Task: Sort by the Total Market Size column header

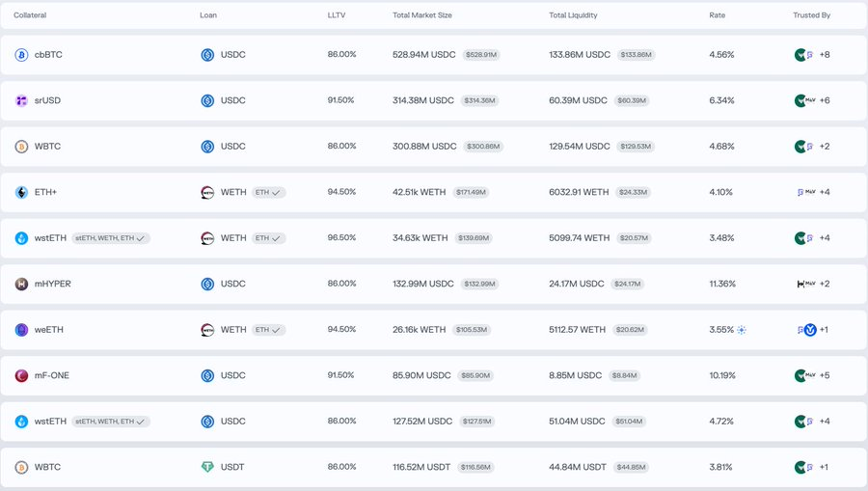Action: (x=422, y=15)
